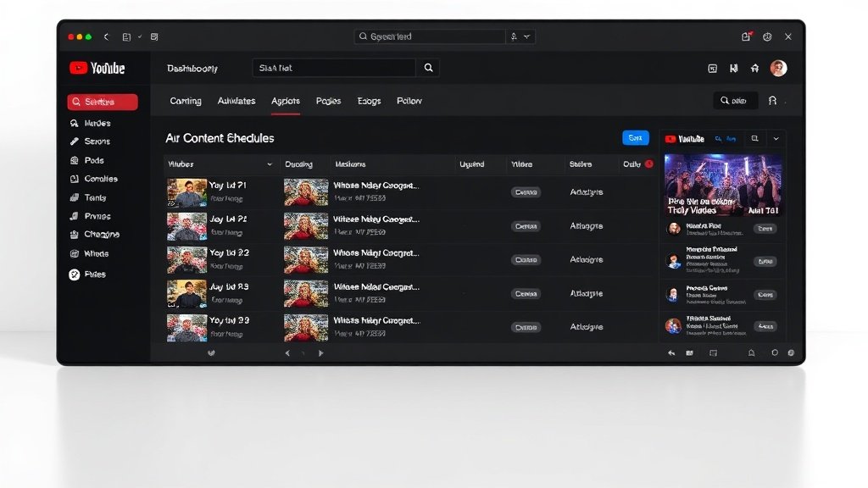
Task: Click the status text in the 'Yoy Ld 22' row
Action: (587, 259)
